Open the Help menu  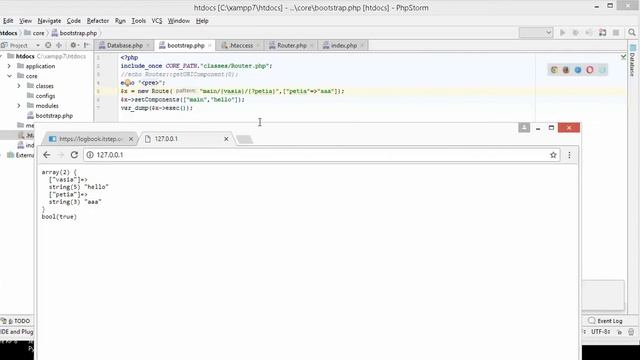202,21
